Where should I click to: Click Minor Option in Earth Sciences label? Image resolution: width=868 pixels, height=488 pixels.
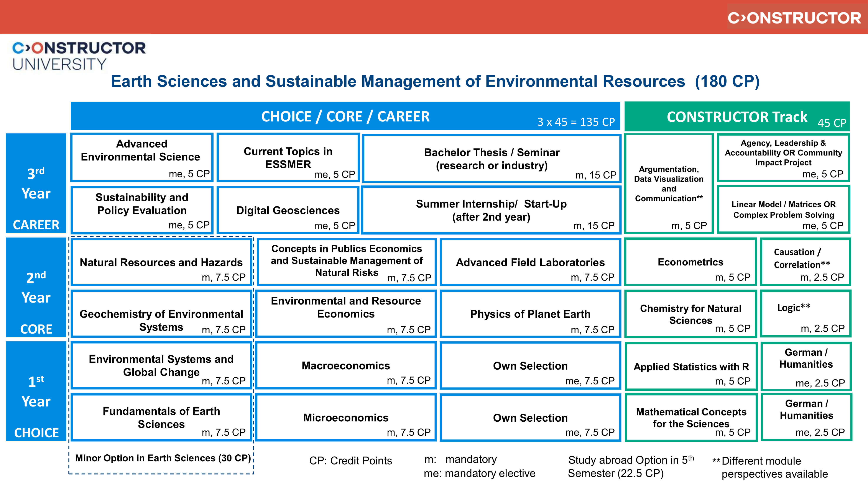pyautogui.click(x=163, y=458)
